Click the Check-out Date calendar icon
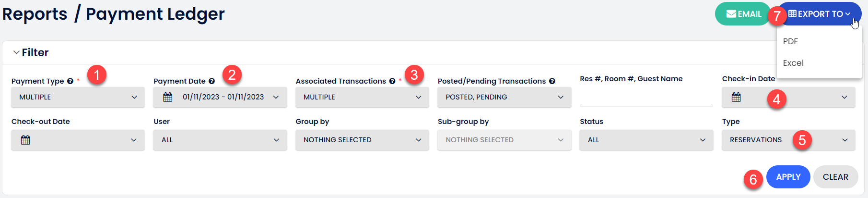The image size is (868, 198). tap(26, 140)
